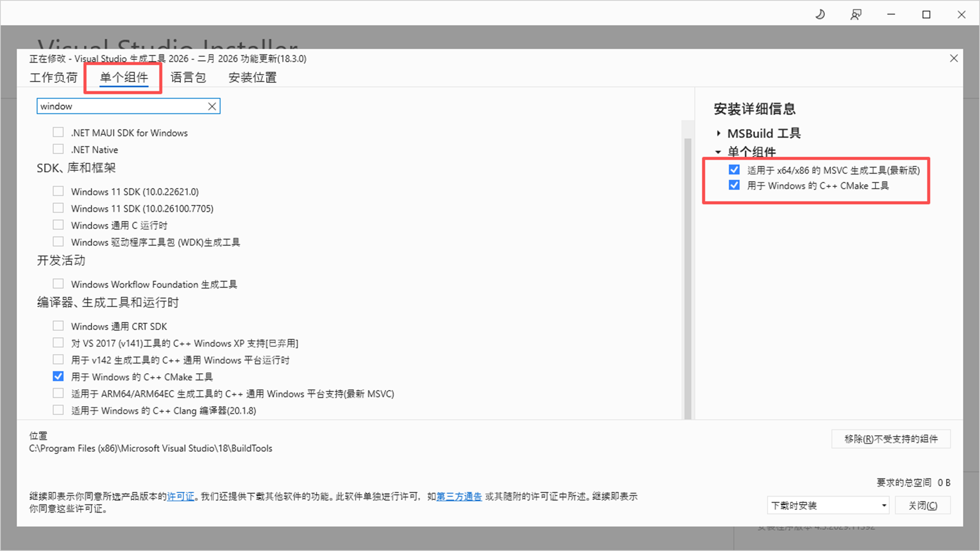Viewport: 980px width, 551px height.
Task: Click the component list vertical scrollbar
Action: pyautogui.click(x=687, y=278)
